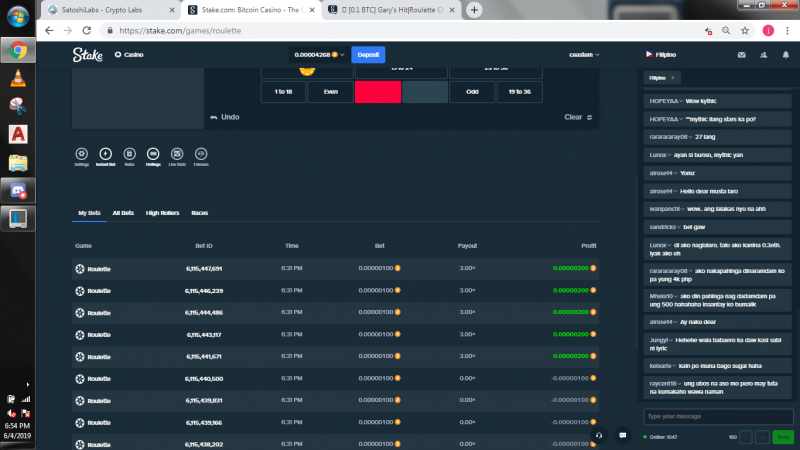Viewport: 800px width, 450px height.
Task: Open the Fairness icon
Action: [x=201, y=156]
